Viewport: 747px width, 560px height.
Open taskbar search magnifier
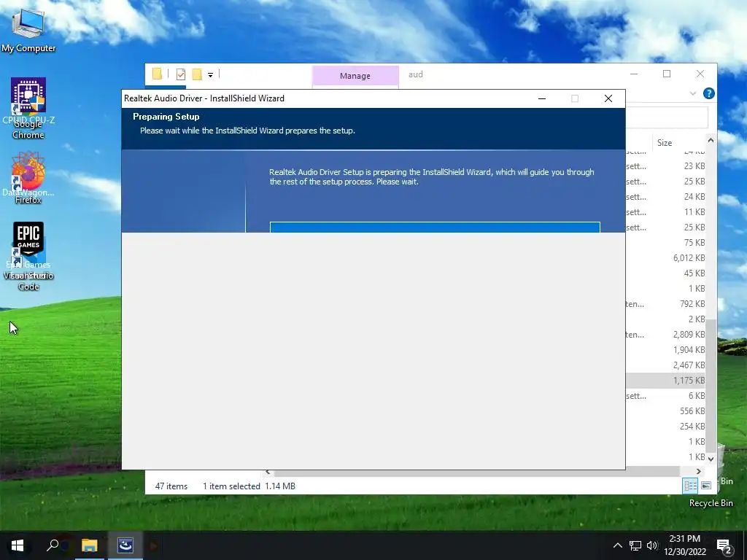[x=53, y=545]
